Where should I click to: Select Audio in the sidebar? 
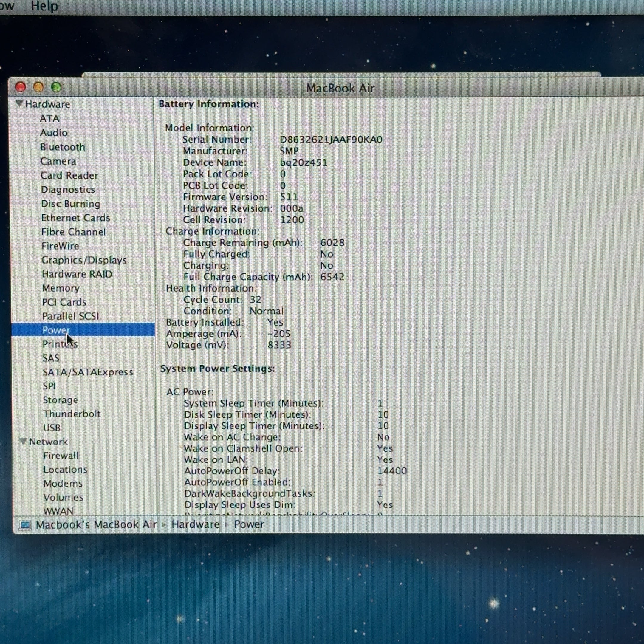[x=54, y=133]
